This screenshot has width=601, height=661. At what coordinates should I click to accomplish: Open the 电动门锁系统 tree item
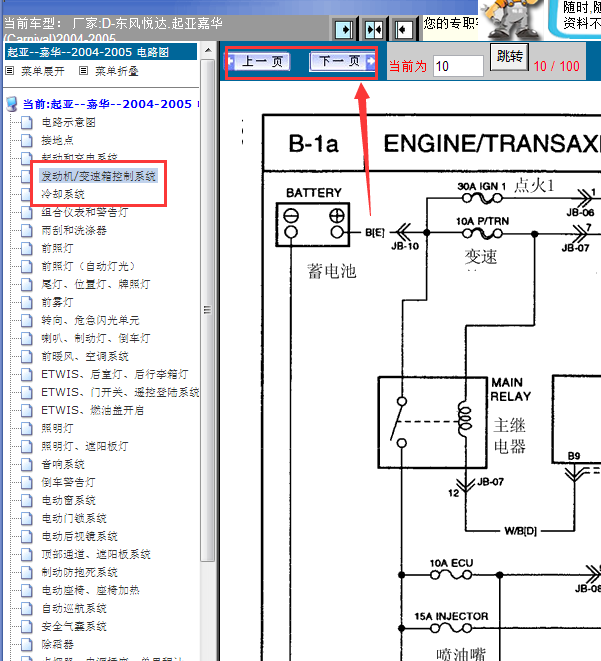click(74, 518)
